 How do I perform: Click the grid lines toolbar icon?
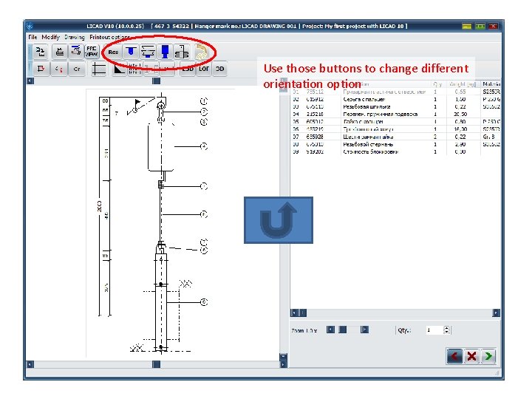(99, 69)
